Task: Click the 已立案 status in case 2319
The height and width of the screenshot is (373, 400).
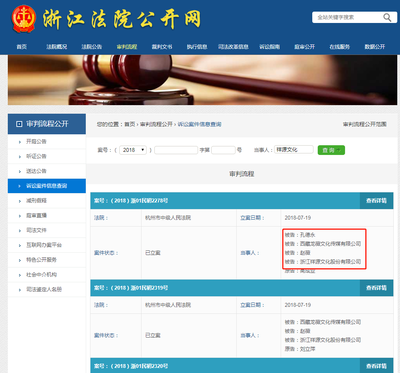Action: coord(153,335)
